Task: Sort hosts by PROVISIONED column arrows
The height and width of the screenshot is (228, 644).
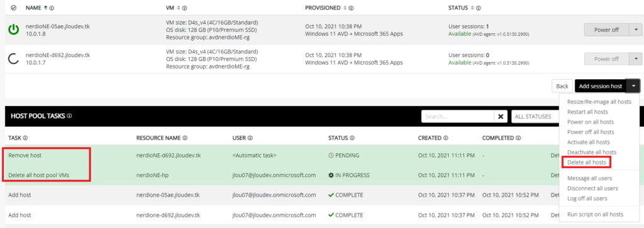Action: pyautogui.click(x=345, y=8)
